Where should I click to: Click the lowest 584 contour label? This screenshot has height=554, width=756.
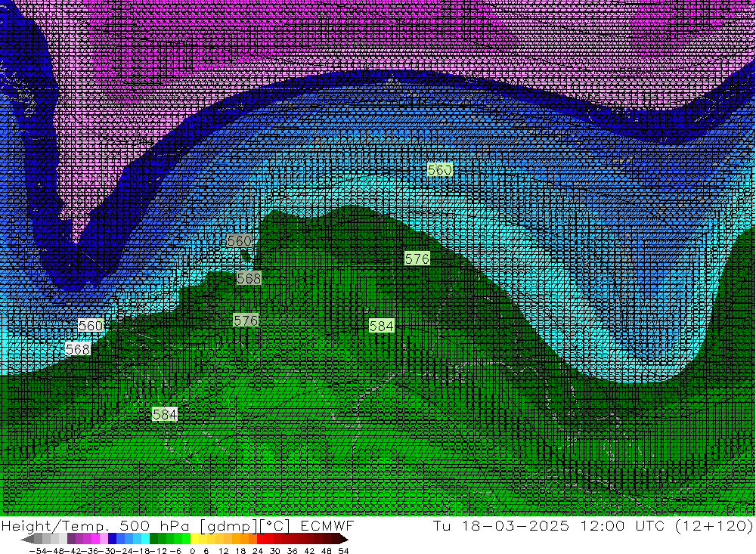(x=165, y=414)
